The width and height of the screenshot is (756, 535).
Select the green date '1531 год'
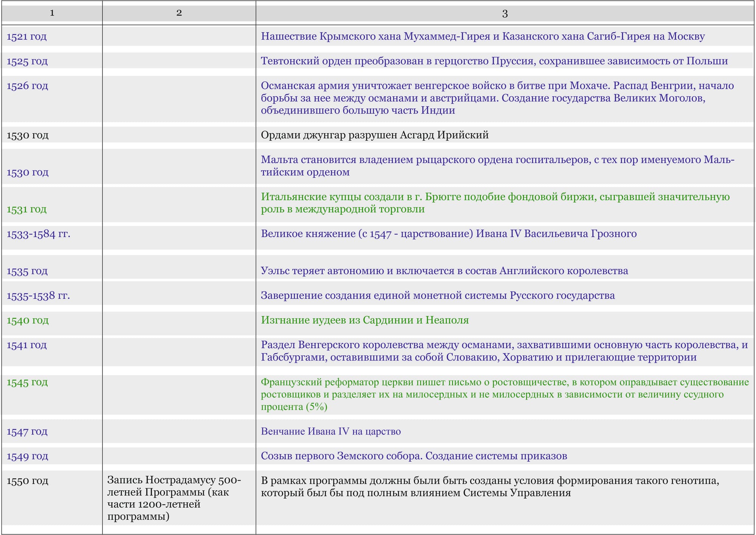point(27,209)
